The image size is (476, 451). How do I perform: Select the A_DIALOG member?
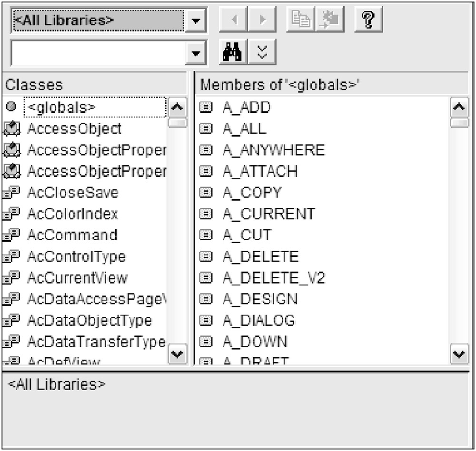pos(258,320)
